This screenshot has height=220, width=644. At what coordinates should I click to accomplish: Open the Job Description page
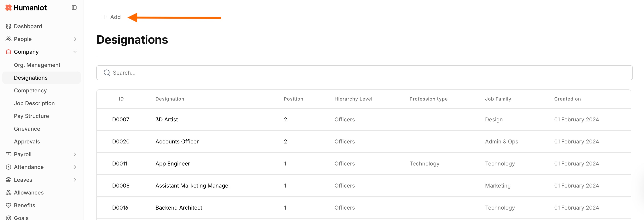(x=34, y=103)
